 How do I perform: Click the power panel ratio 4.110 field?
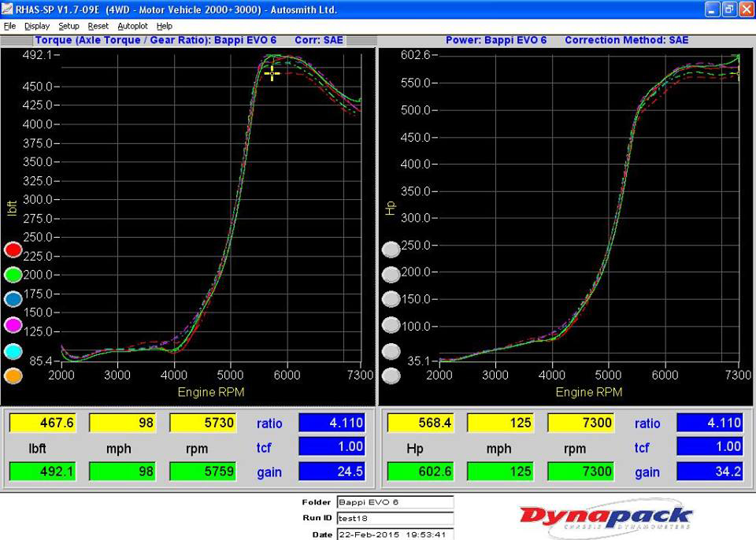point(710,423)
